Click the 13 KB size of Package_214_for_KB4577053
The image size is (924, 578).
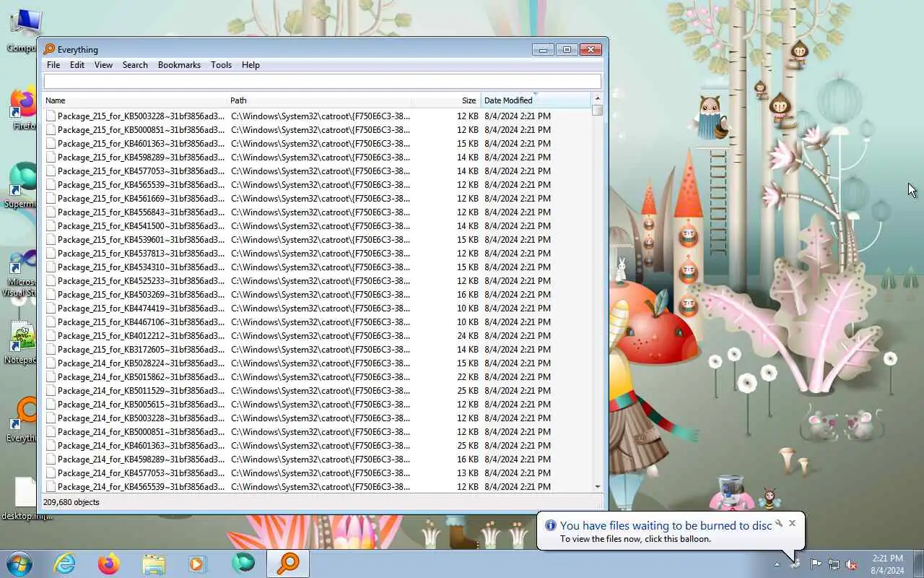coord(467,473)
